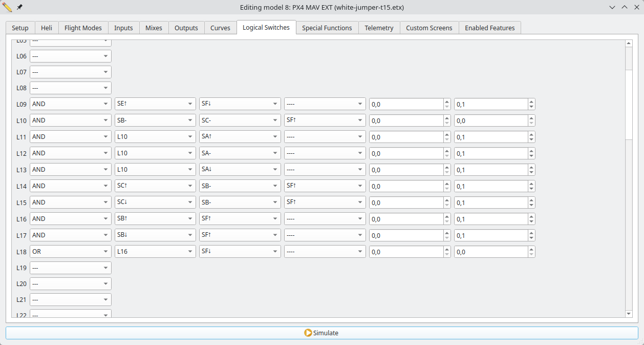Open the Enabled Features tab
This screenshot has height=345, width=644.
(x=489, y=28)
